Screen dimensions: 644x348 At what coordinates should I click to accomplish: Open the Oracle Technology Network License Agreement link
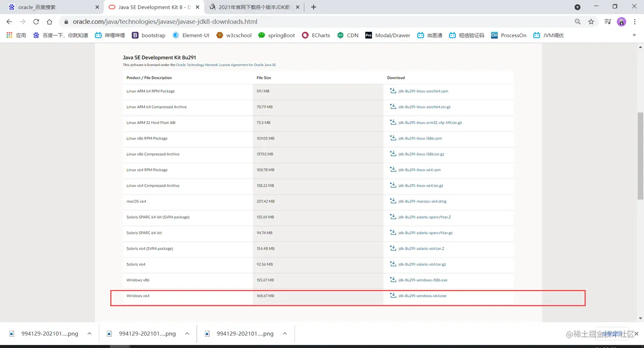tap(226, 65)
